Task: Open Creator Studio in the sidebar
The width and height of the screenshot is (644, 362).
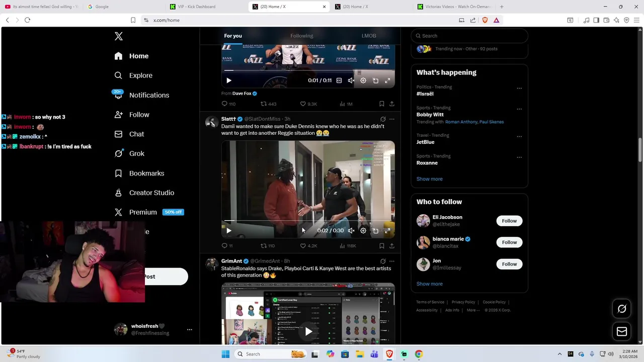Action: point(144,193)
